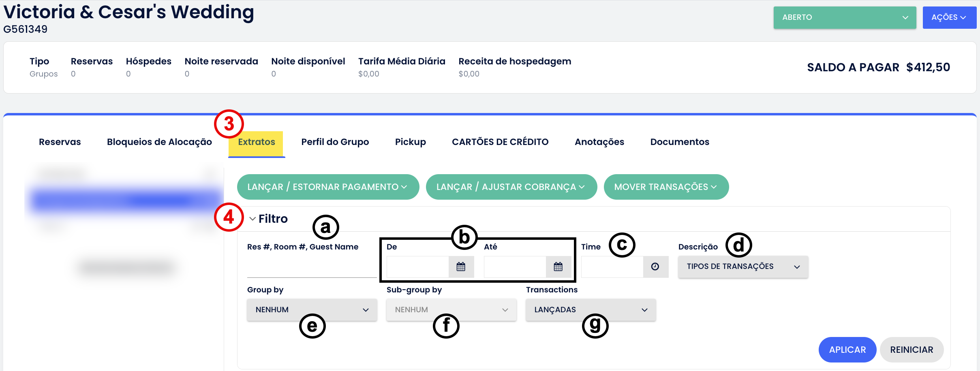Open the Group by NENHUM dropdown
980x371 pixels.
point(312,310)
